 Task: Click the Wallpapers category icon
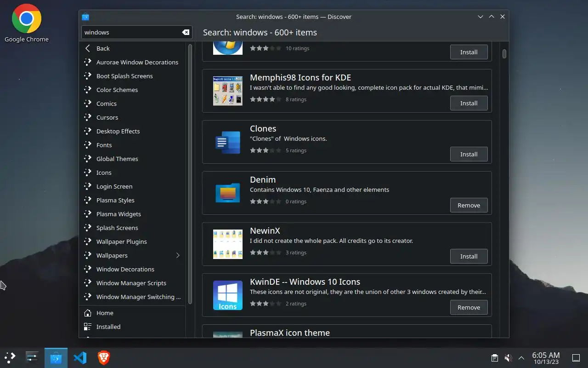click(88, 255)
